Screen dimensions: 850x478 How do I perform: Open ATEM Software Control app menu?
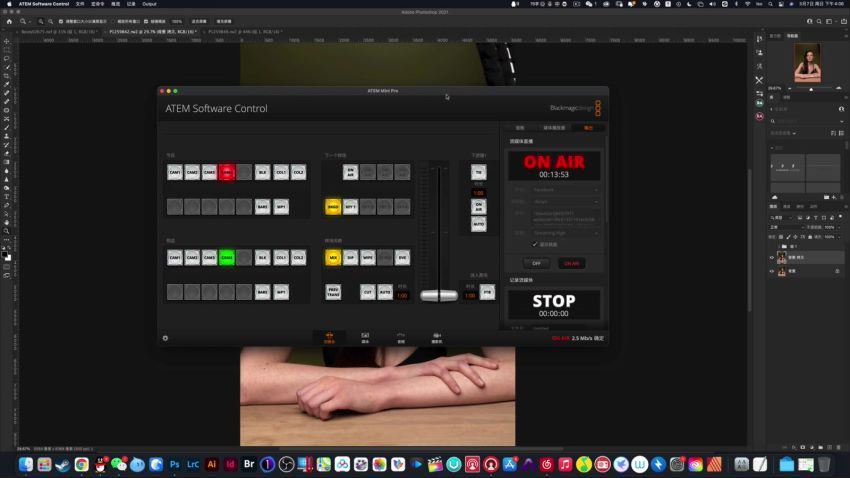click(44, 4)
